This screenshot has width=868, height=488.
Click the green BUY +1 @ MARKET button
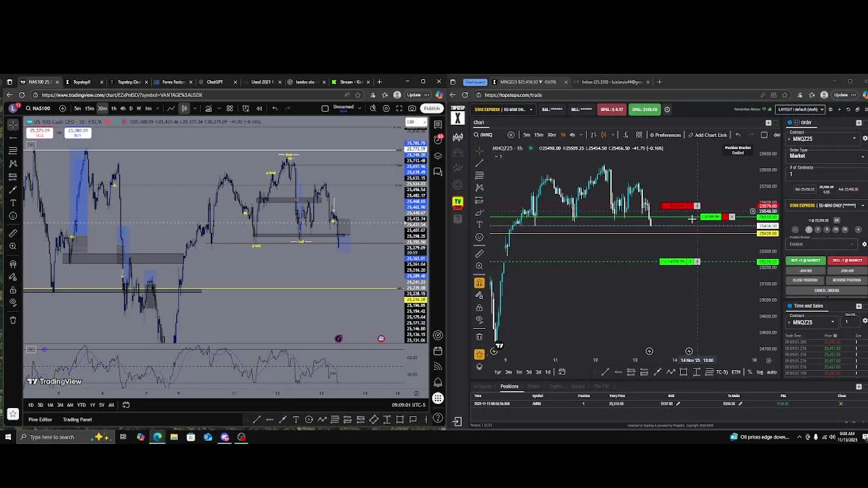coord(806,260)
